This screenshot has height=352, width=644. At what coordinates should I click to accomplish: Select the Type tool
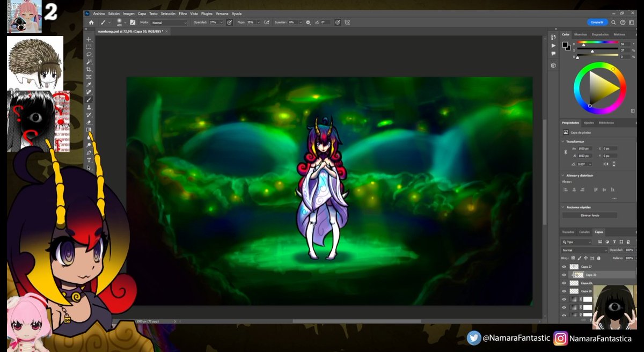click(x=89, y=160)
